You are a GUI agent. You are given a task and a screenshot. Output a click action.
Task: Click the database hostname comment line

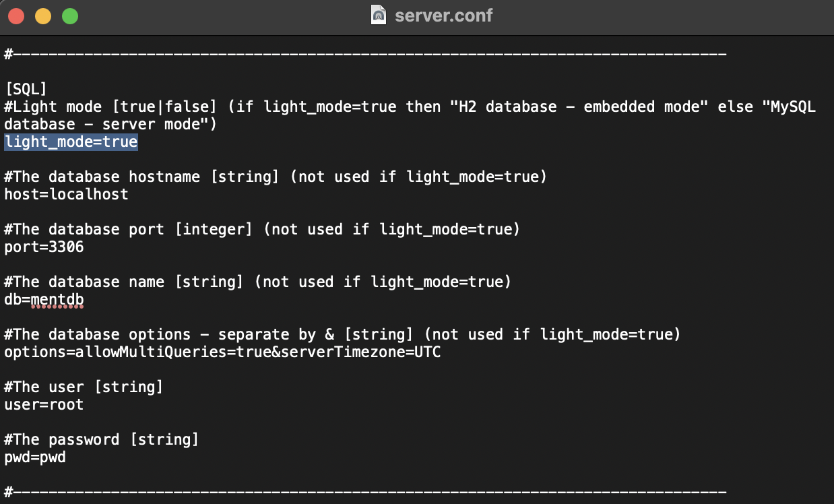[275, 177]
